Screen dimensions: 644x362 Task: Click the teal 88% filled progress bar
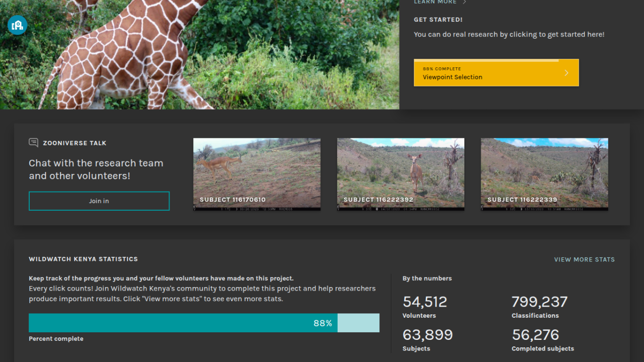tap(183, 323)
